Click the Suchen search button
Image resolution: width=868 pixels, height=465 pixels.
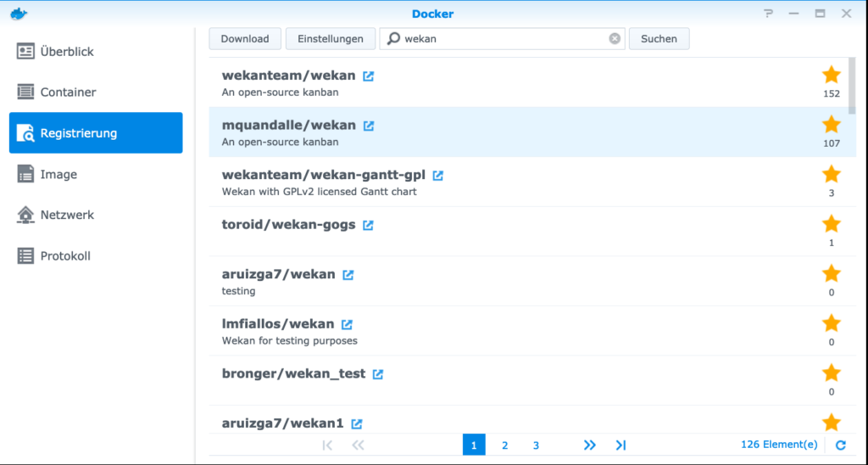(x=659, y=39)
